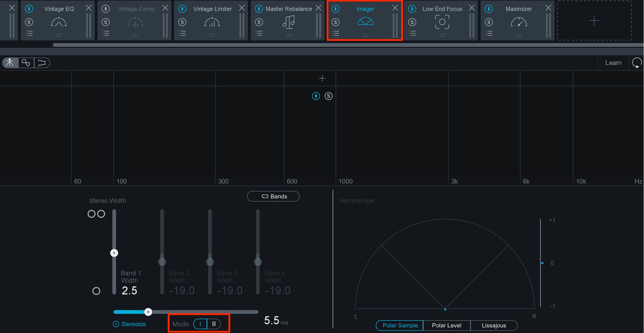Viewport: 644px width, 333px height.
Task: Open the Imager module preset list icon
Action: click(x=336, y=33)
